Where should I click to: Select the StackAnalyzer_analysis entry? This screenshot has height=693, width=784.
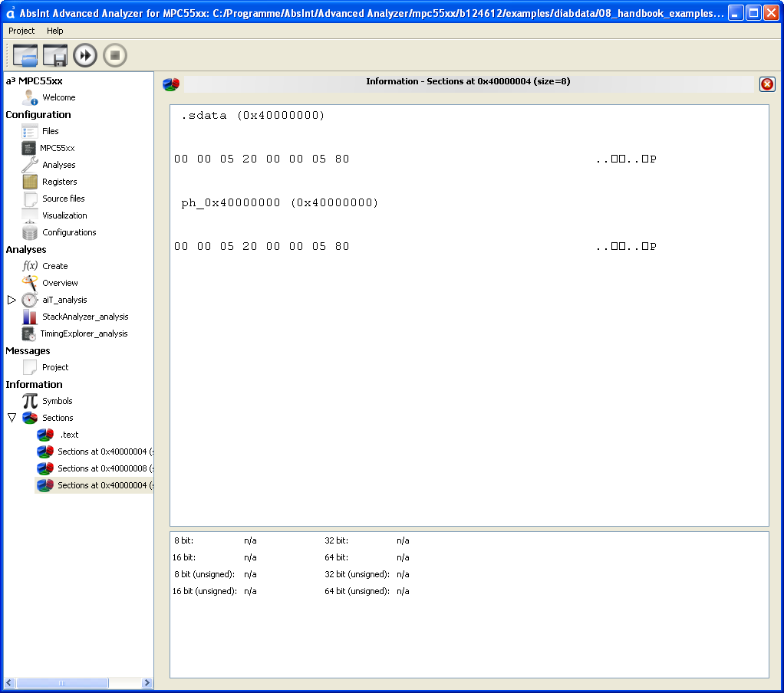click(x=85, y=317)
